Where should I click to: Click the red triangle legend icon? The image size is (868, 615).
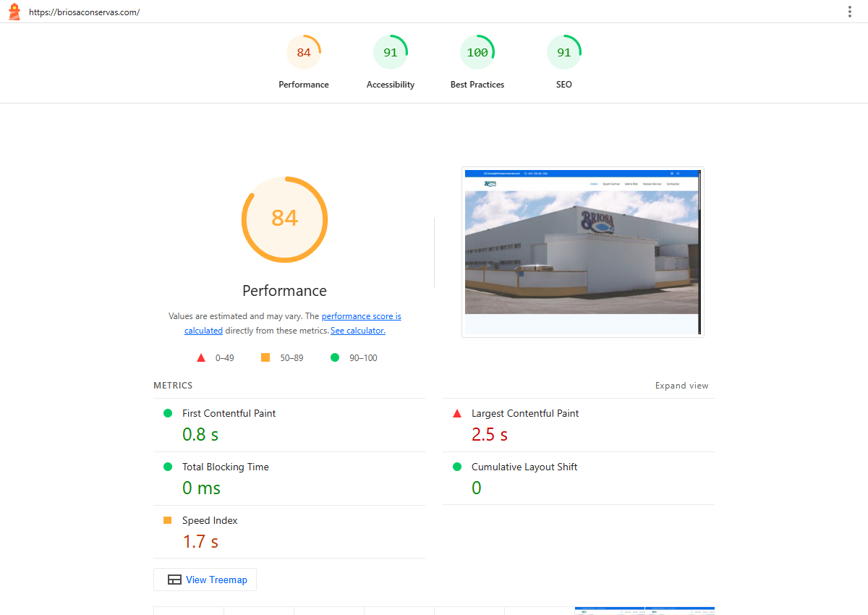click(201, 357)
